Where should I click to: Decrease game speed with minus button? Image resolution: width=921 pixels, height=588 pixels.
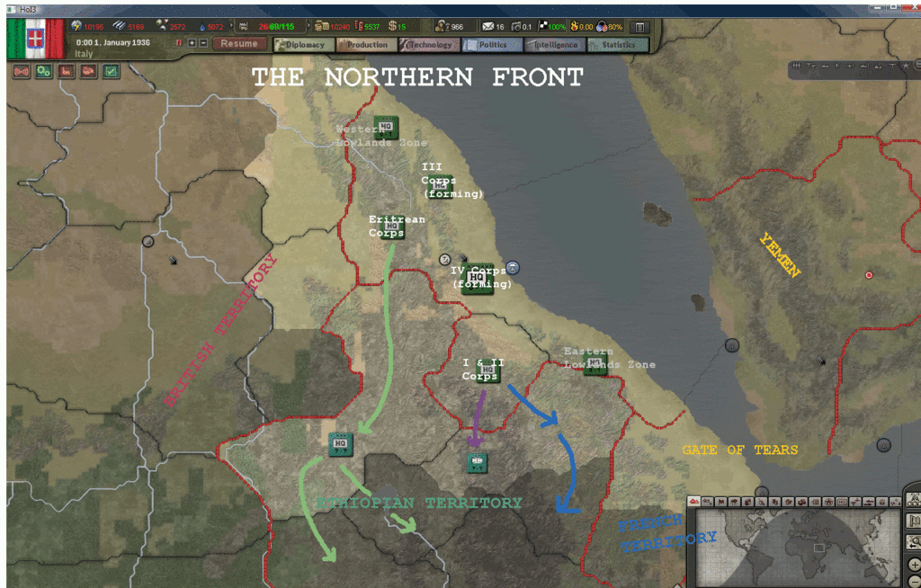click(x=203, y=43)
